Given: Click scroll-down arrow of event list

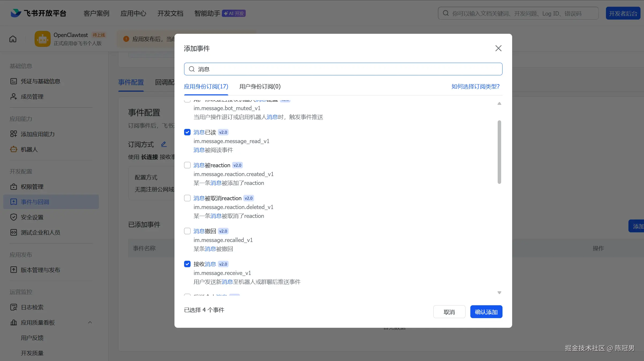Looking at the screenshot, I should [x=499, y=293].
